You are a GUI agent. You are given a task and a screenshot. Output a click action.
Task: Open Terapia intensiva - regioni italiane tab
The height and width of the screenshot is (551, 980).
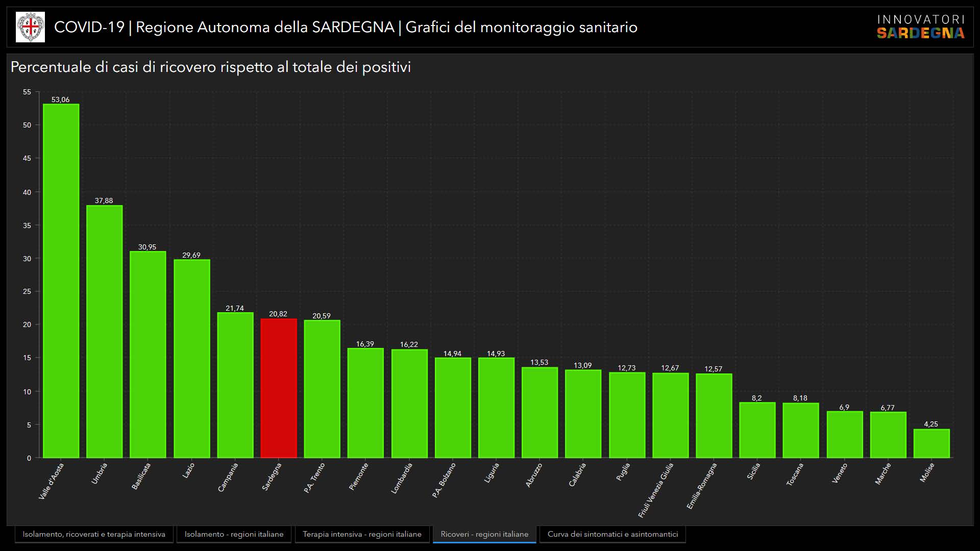pos(362,534)
